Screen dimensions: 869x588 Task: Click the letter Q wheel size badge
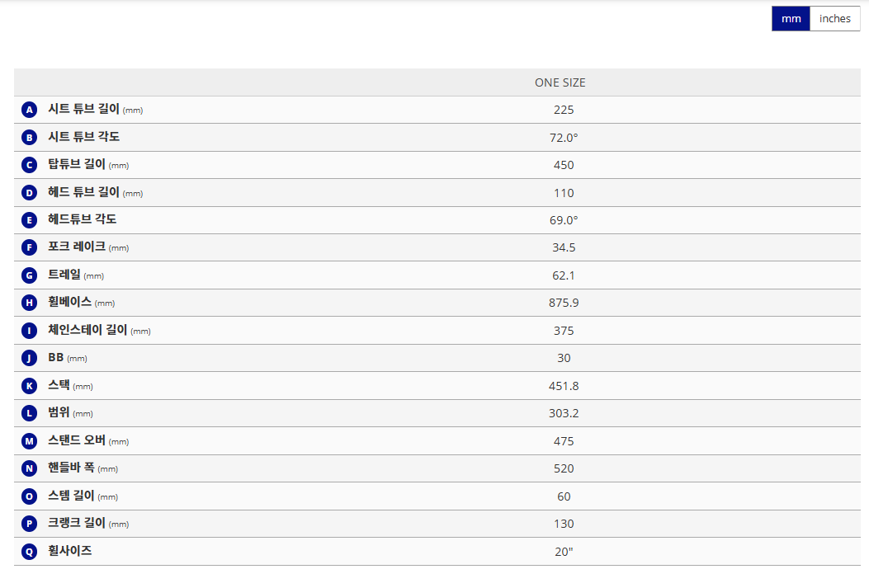30,552
